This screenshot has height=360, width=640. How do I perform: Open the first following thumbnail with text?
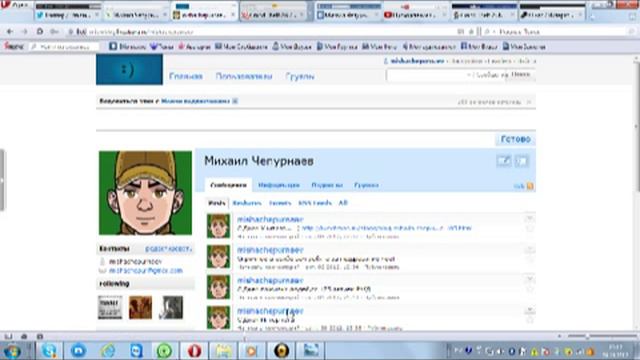coord(110,307)
